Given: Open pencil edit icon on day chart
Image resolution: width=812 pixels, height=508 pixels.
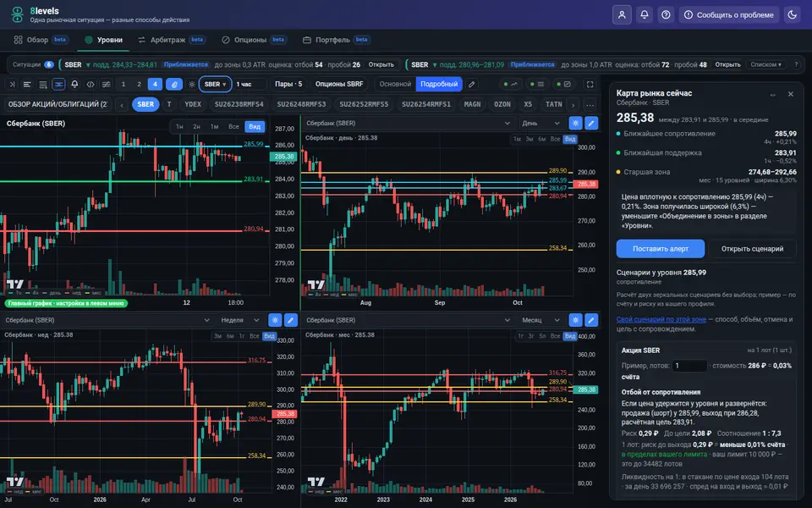Looking at the screenshot, I should pyautogui.click(x=591, y=124).
